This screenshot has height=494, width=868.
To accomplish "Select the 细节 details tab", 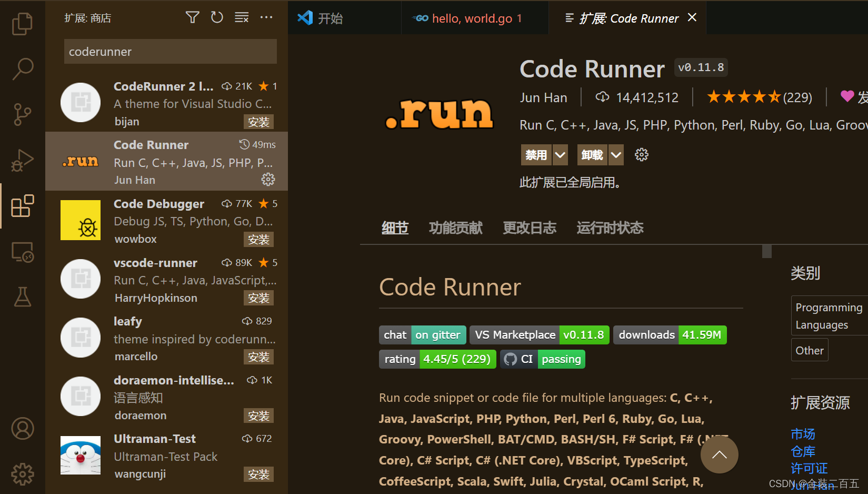I will click(x=395, y=228).
